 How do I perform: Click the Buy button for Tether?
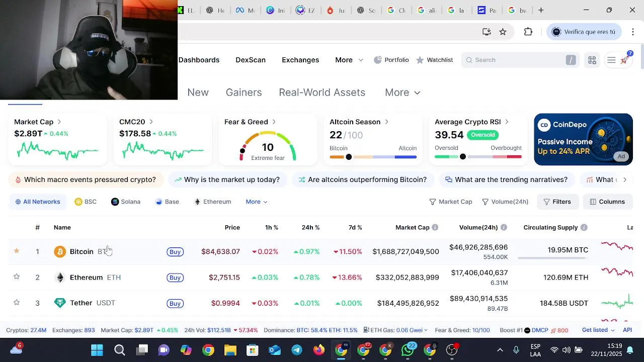175,304
